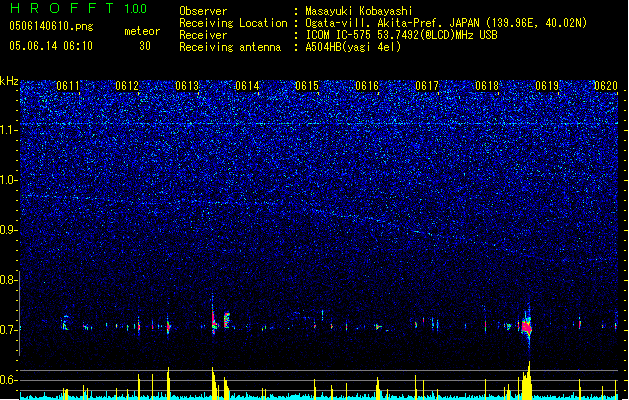
Task: Click the A504HB(yagi 4el) antenna text
Action: tap(353, 47)
